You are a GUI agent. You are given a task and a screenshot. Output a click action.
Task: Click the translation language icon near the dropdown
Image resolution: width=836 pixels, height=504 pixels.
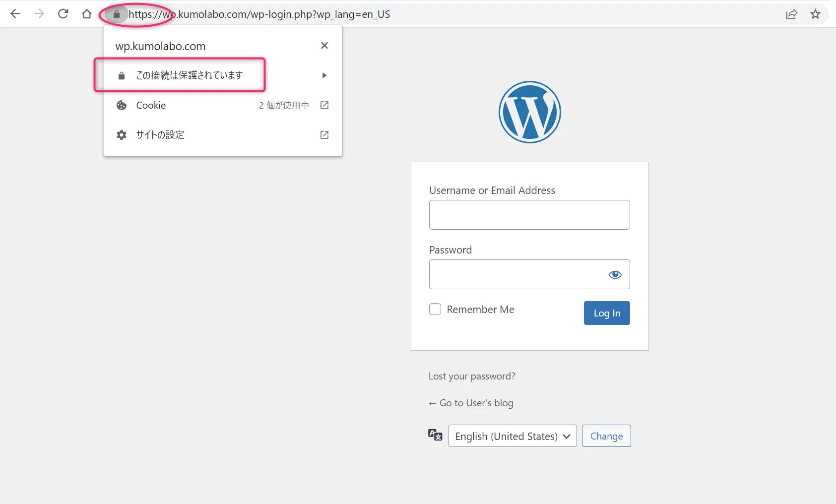point(434,435)
